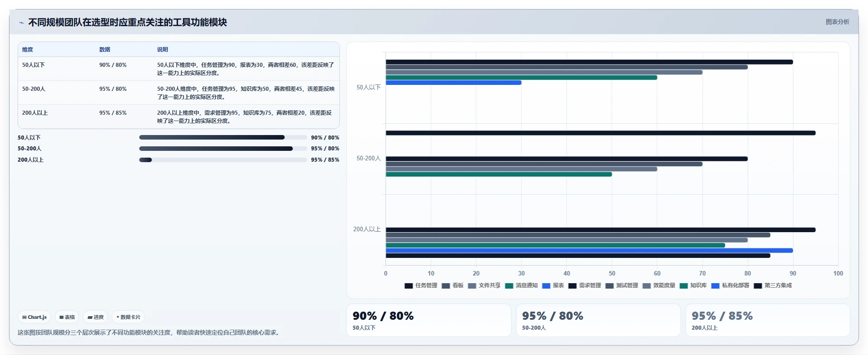The width and height of the screenshot is (868, 355).
Task: Click the 50人以下 y-axis label on chart
Action: pyautogui.click(x=369, y=88)
